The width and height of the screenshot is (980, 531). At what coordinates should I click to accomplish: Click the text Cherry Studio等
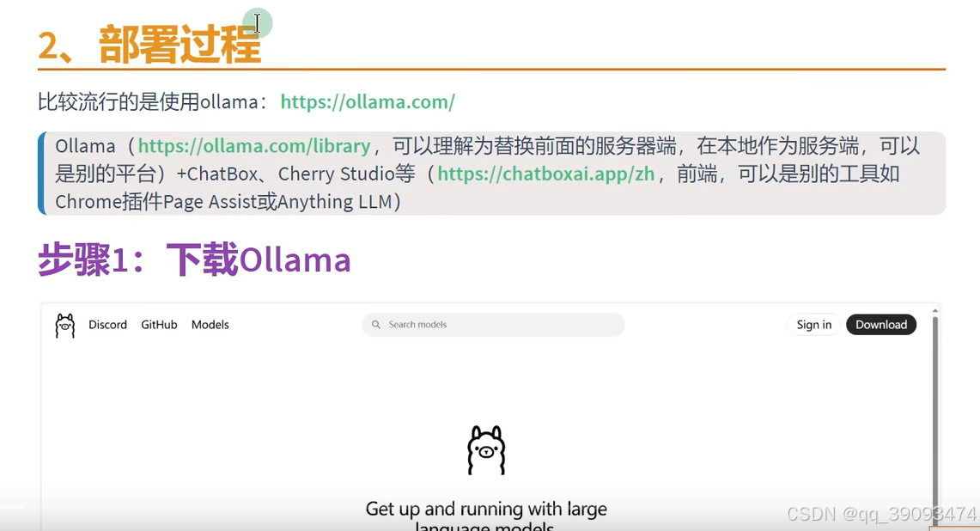point(346,174)
